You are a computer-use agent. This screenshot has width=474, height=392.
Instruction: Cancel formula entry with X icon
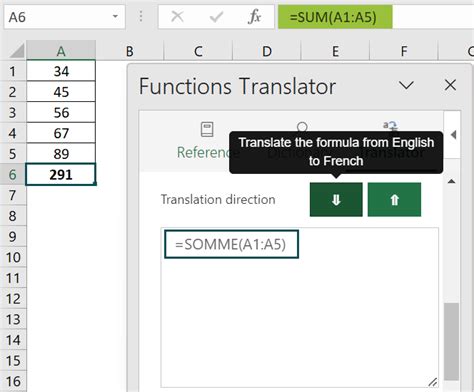point(177,16)
